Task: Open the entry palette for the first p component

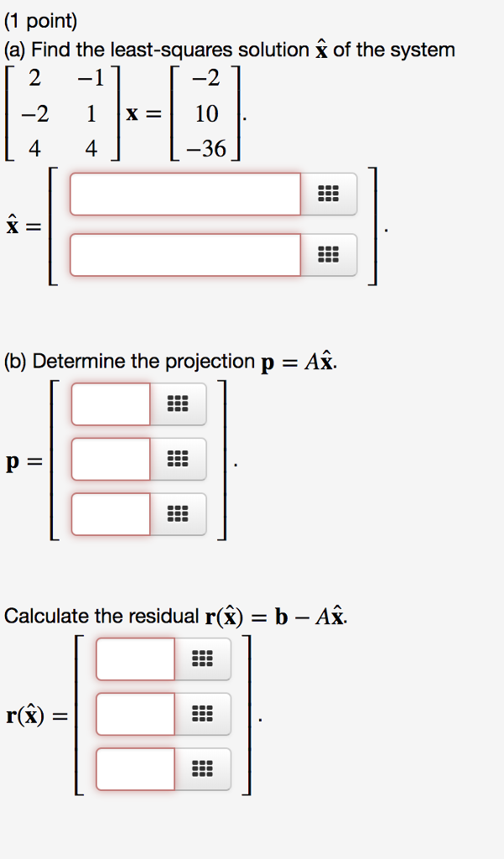Action: (x=178, y=404)
